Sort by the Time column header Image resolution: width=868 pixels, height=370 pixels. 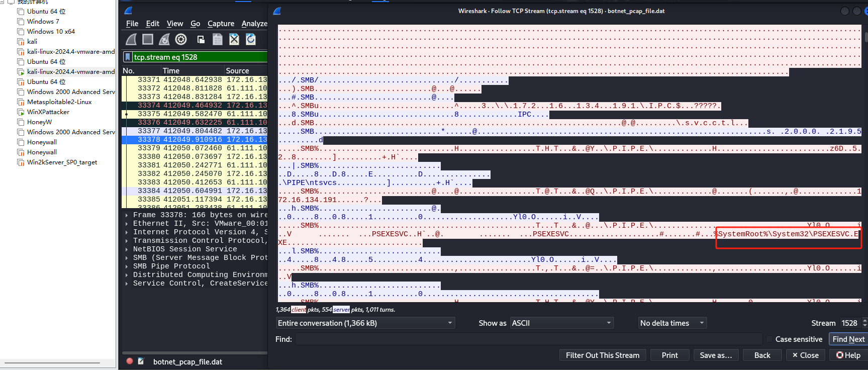[x=192, y=70]
